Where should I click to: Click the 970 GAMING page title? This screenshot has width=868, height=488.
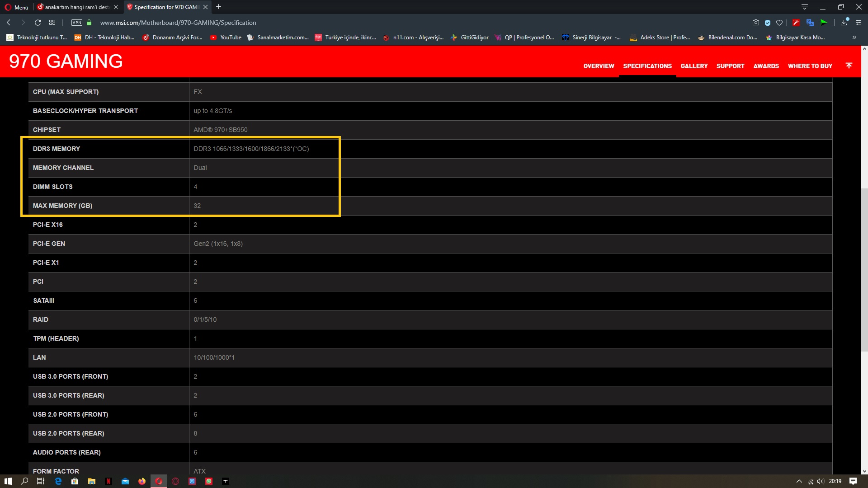pos(66,61)
